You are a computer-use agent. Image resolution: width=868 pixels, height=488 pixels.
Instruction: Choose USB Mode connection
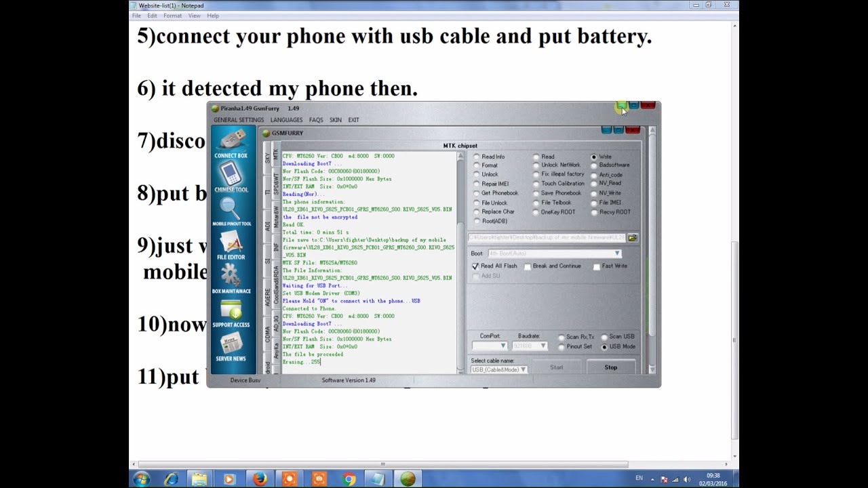618,346
